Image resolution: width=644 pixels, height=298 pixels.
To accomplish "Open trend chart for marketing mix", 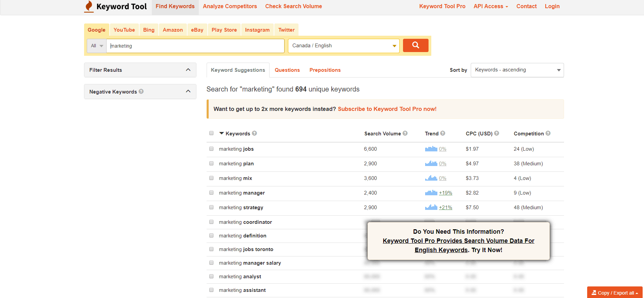I will [x=431, y=178].
